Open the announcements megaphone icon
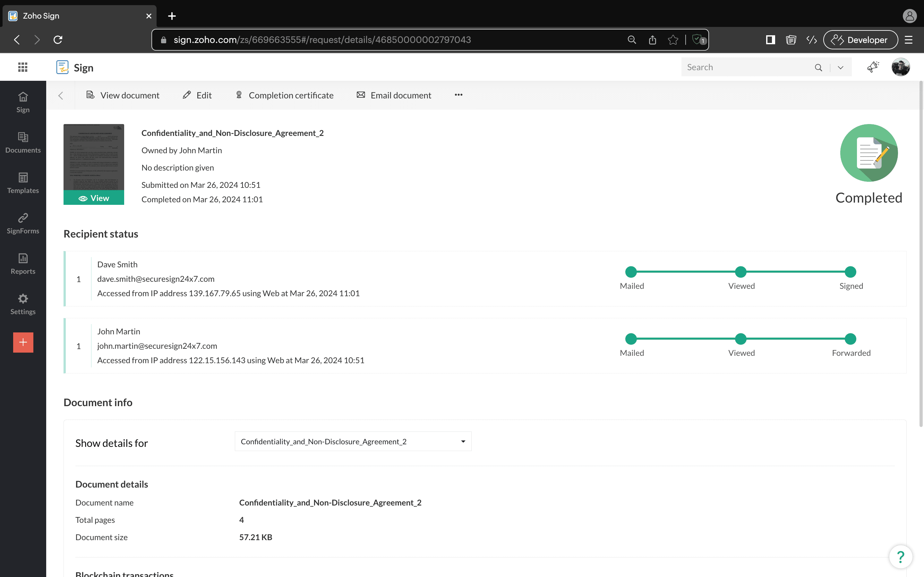Viewport: 924px width, 577px height. tap(873, 67)
